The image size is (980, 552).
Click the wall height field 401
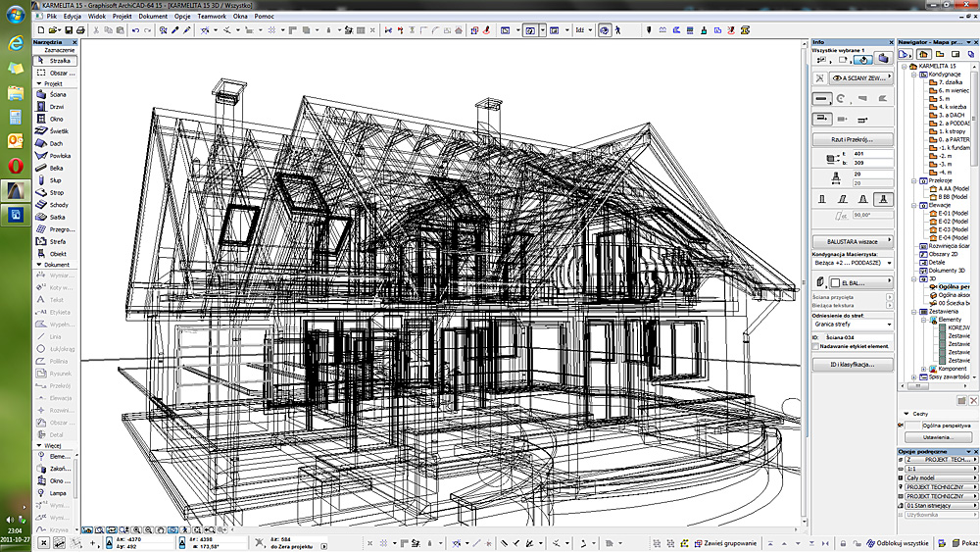(x=872, y=153)
